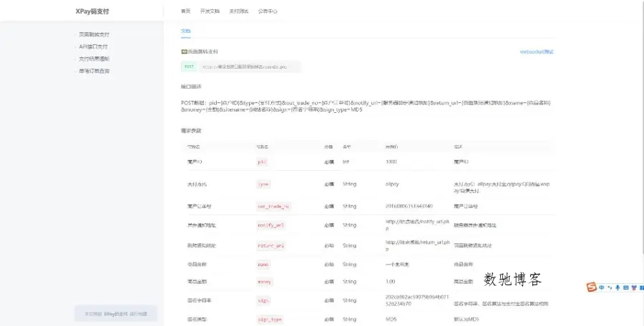Viewport: 644px width, 326px height.
Task: Open Sogou soft keyboard icon
Action: (626, 287)
